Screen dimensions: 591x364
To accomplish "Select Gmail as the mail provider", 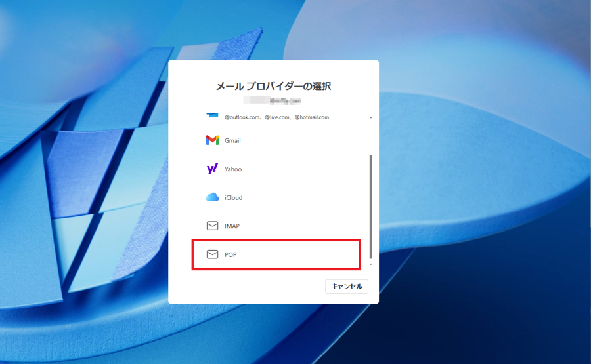I will [x=233, y=140].
